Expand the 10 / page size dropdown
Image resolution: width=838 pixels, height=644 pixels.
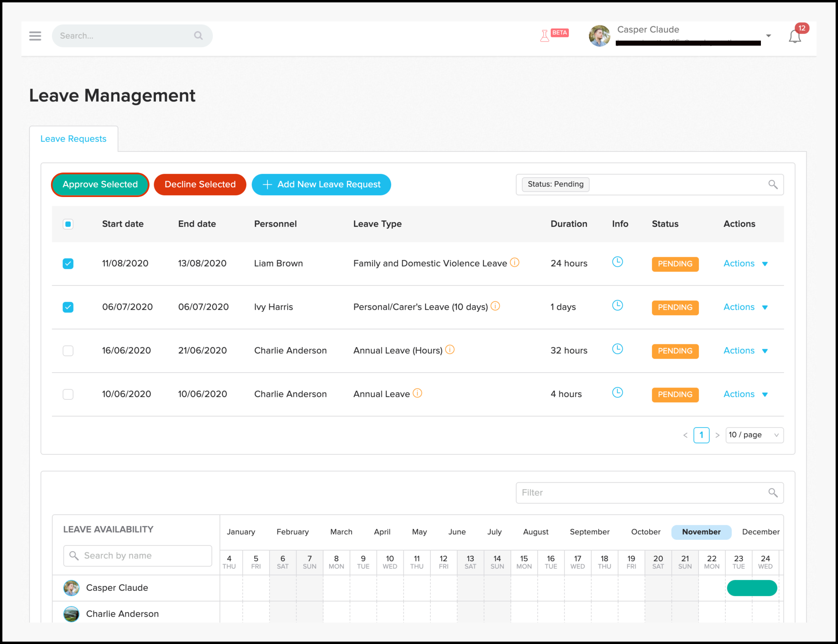click(x=754, y=435)
